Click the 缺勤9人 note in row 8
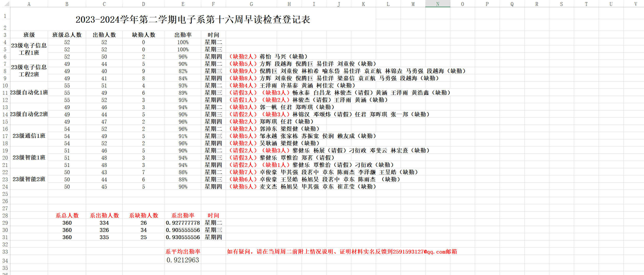 coord(347,71)
